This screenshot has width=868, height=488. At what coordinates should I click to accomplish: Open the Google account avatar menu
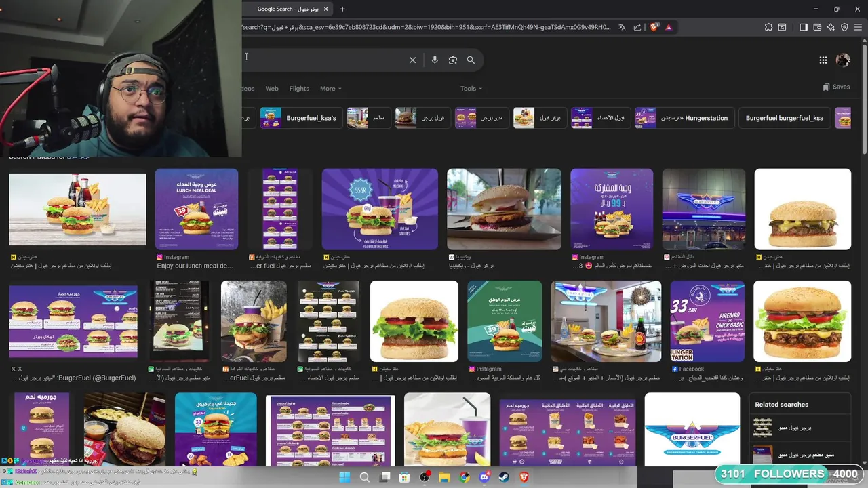843,60
